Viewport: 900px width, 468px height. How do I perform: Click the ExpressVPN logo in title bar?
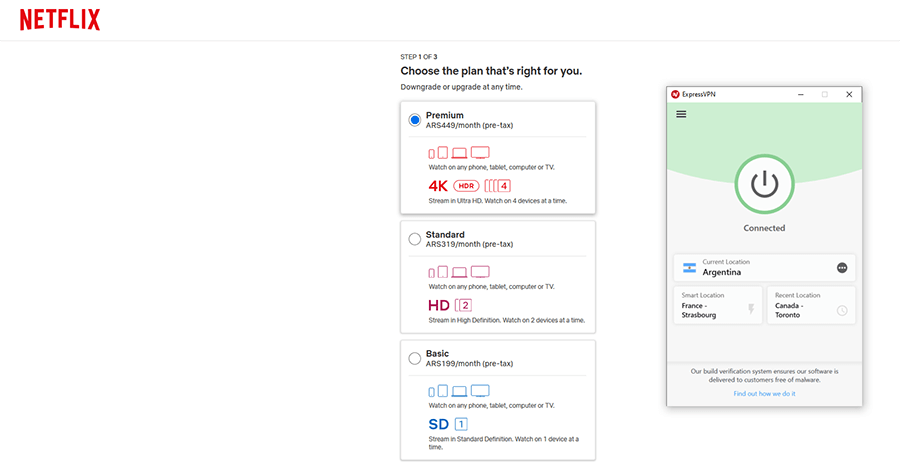[x=675, y=94]
